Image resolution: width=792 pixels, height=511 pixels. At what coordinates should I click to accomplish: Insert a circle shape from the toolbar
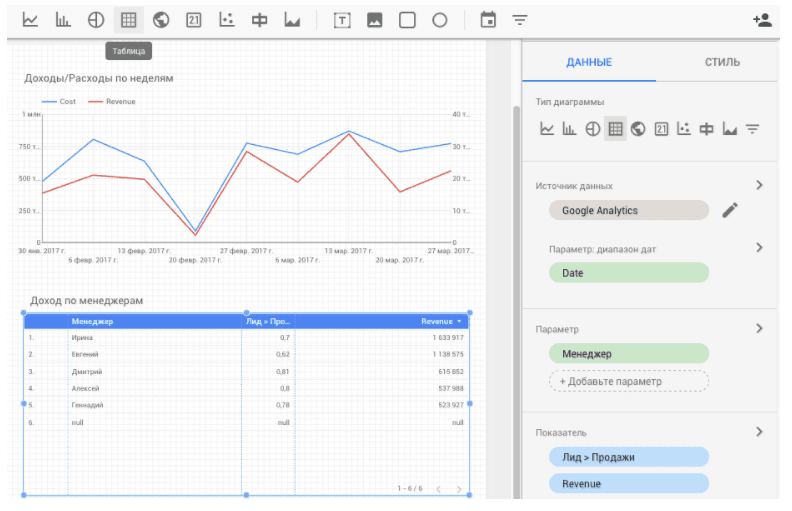pos(440,20)
